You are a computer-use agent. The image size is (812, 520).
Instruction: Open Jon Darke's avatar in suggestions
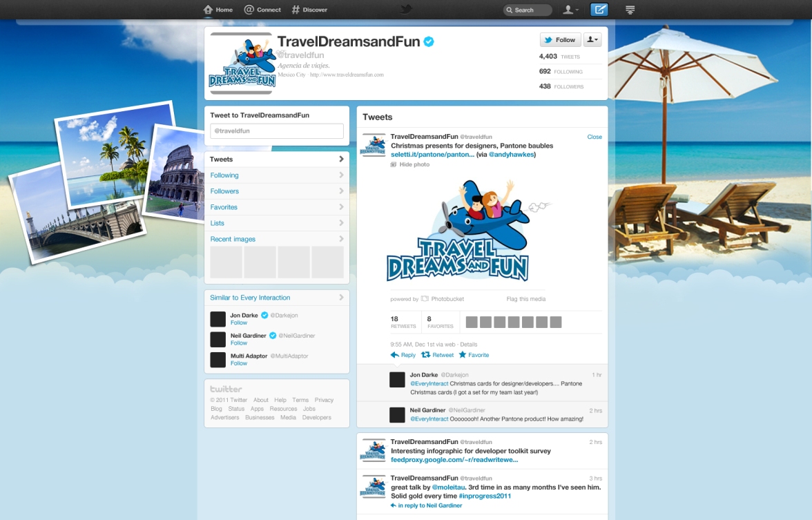pos(218,319)
